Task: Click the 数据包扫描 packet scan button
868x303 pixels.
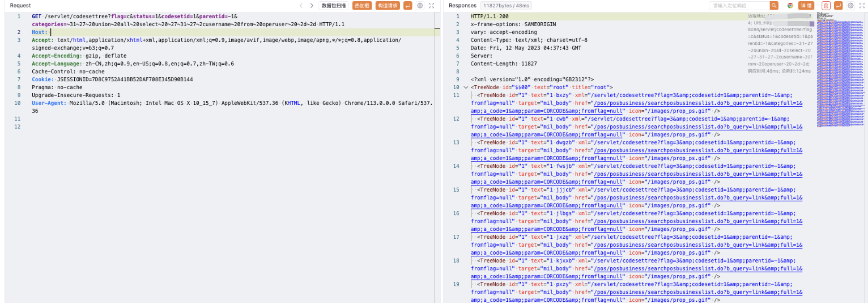Action: coord(334,6)
